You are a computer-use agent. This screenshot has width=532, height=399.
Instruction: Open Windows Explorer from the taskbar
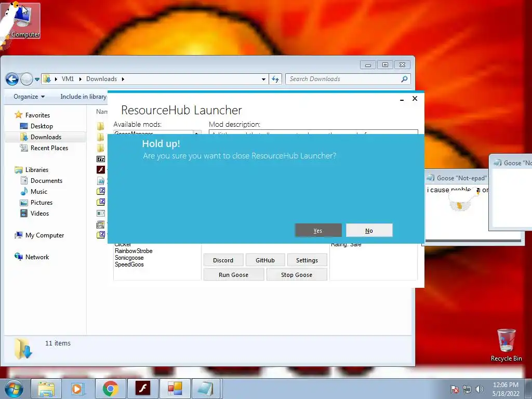[x=46, y=389]
